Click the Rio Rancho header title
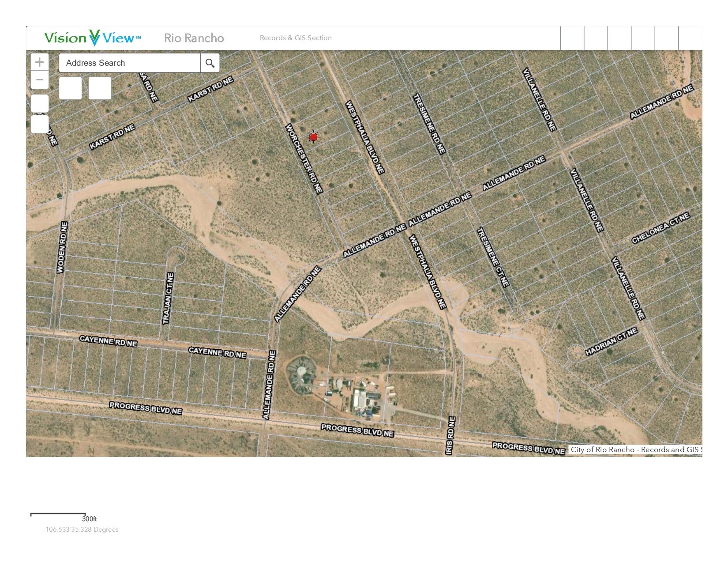 tap(194, 38)
